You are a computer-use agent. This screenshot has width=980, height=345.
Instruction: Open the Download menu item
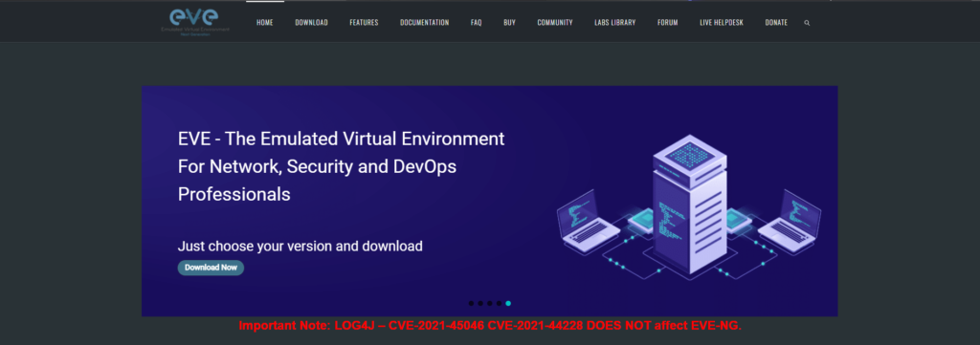pos(311,23)
